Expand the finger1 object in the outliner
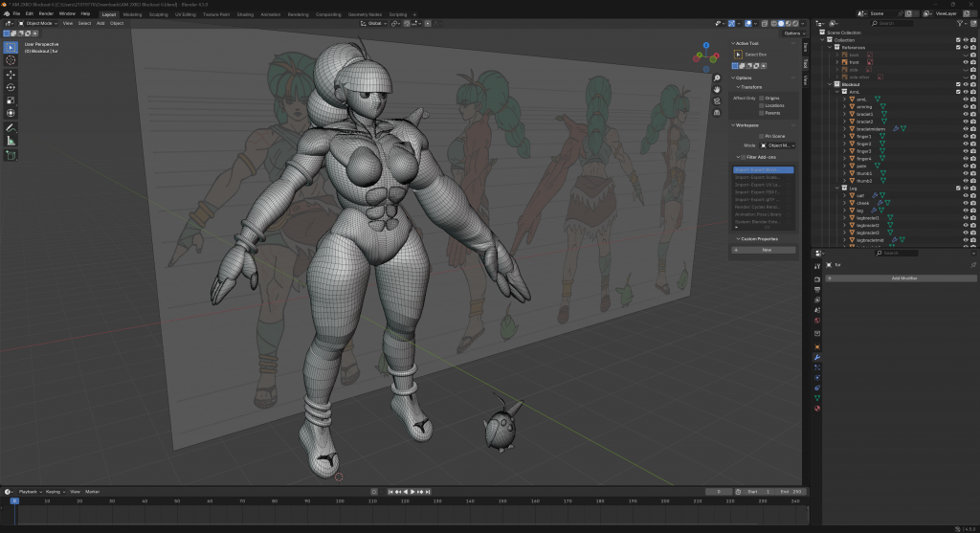The width and height of the screenshot is (980, 533). (x=844, y=136)
